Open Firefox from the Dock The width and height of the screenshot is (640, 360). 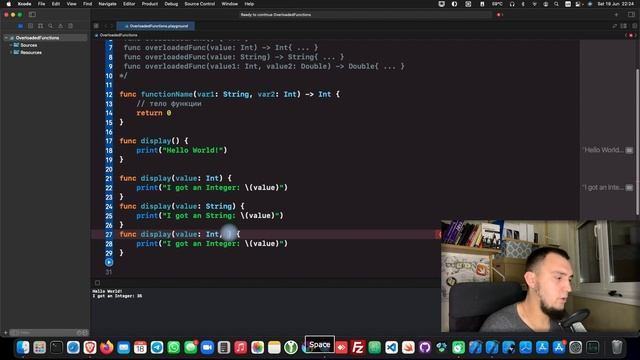point(107,347)
